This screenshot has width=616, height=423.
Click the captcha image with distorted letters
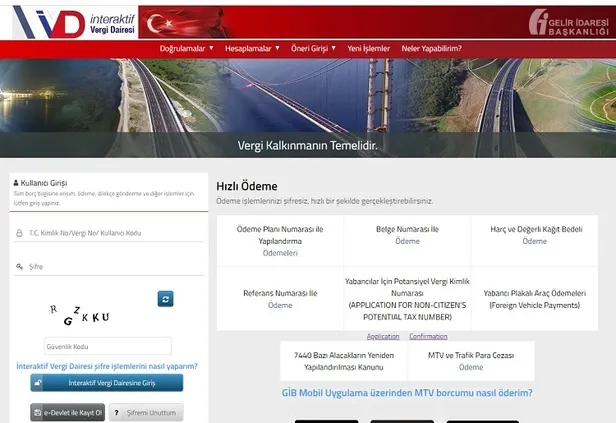(80, 315)
